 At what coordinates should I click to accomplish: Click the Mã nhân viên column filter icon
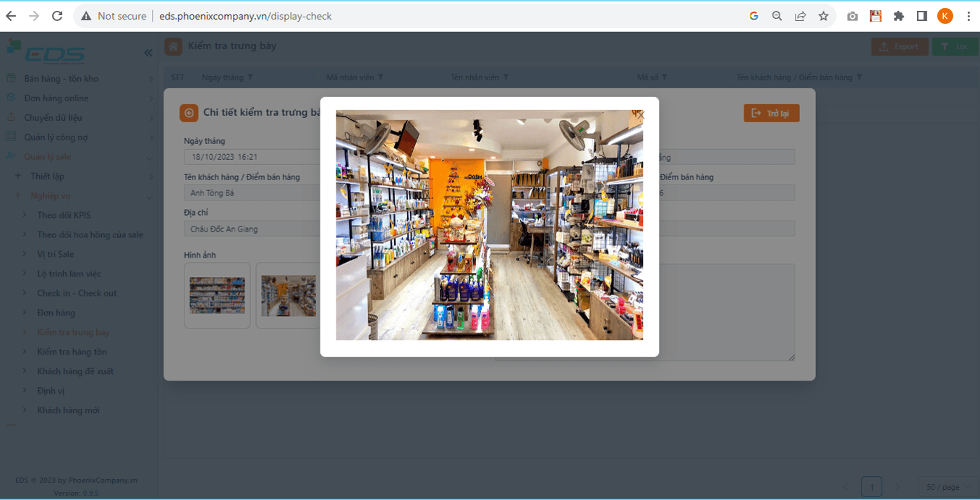(x=380, y=77)
